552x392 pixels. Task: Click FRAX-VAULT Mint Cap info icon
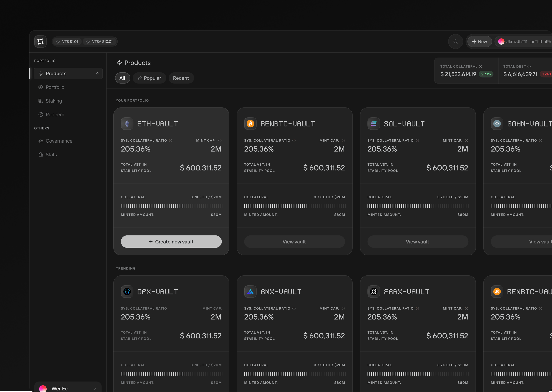coord(466,308)
